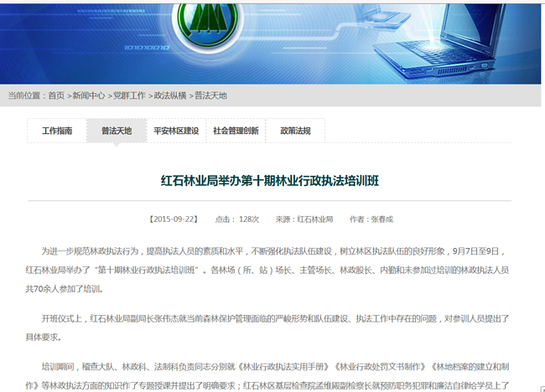Image resolution: width=545 pixels, height=392 pixels.
Task: Switch to the 工作瞭望 tab
Action: (x=57, y=131)
